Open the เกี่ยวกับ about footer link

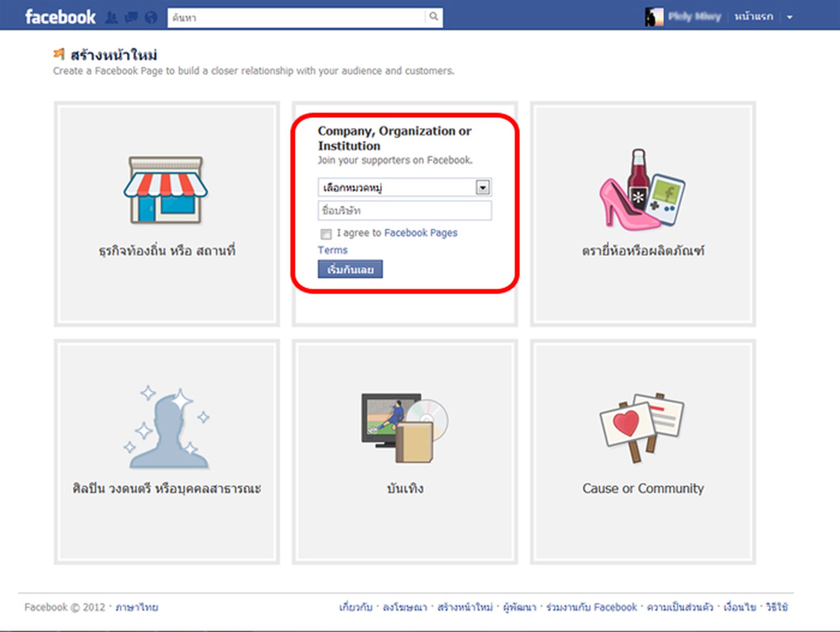pos(355,607)
